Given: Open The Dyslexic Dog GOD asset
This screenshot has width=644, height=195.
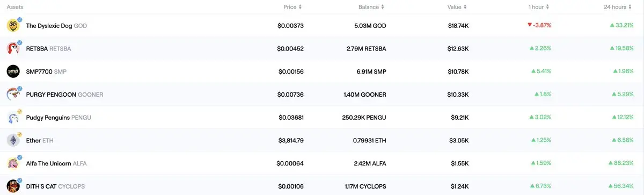Looking at the screenshot, I should pyautogui.click(x=56, y=26).
